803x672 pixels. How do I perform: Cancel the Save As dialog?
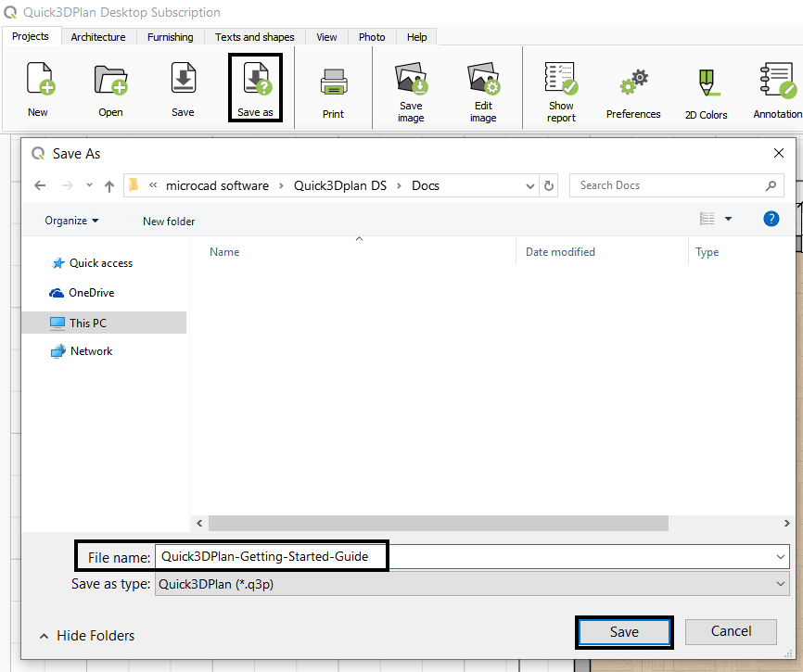[x=731, y=631]
